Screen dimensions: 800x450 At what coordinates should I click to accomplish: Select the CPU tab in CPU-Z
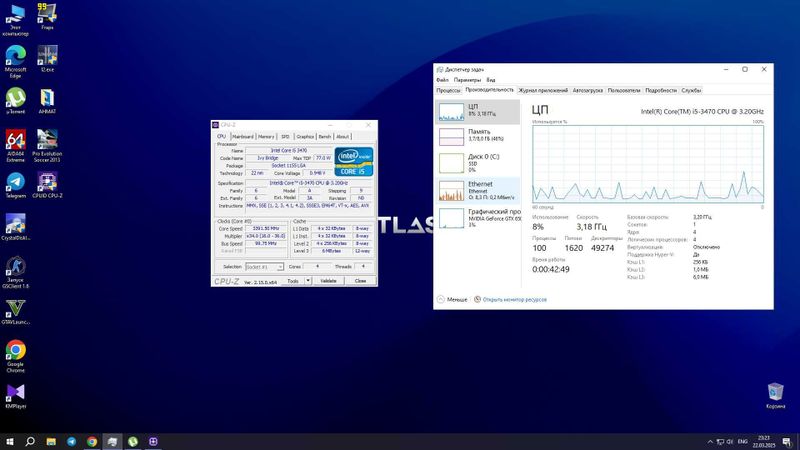(221, 136)
